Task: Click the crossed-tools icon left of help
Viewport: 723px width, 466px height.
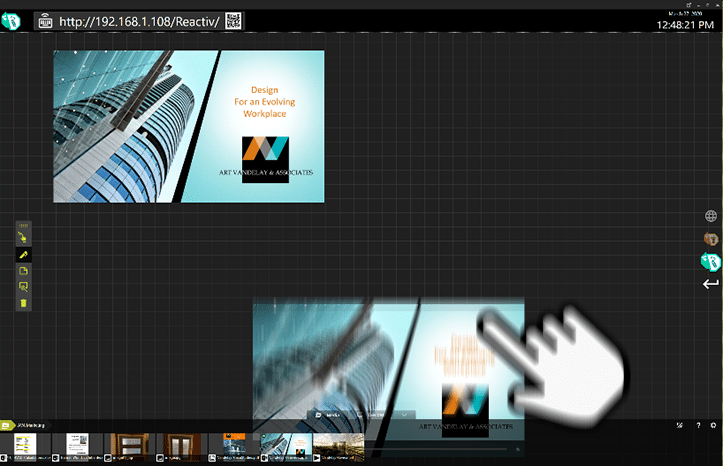Action: (x=679, y=425)
